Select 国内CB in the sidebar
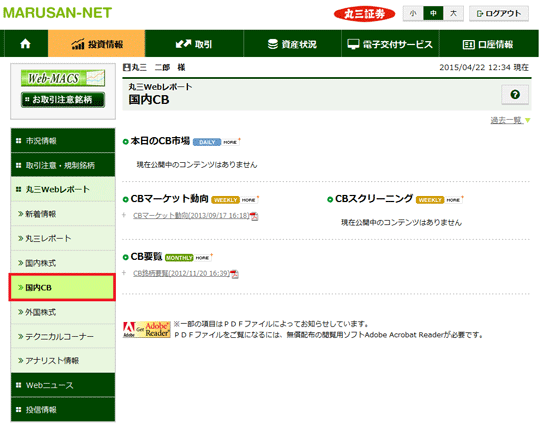 [x=62, y=287]
